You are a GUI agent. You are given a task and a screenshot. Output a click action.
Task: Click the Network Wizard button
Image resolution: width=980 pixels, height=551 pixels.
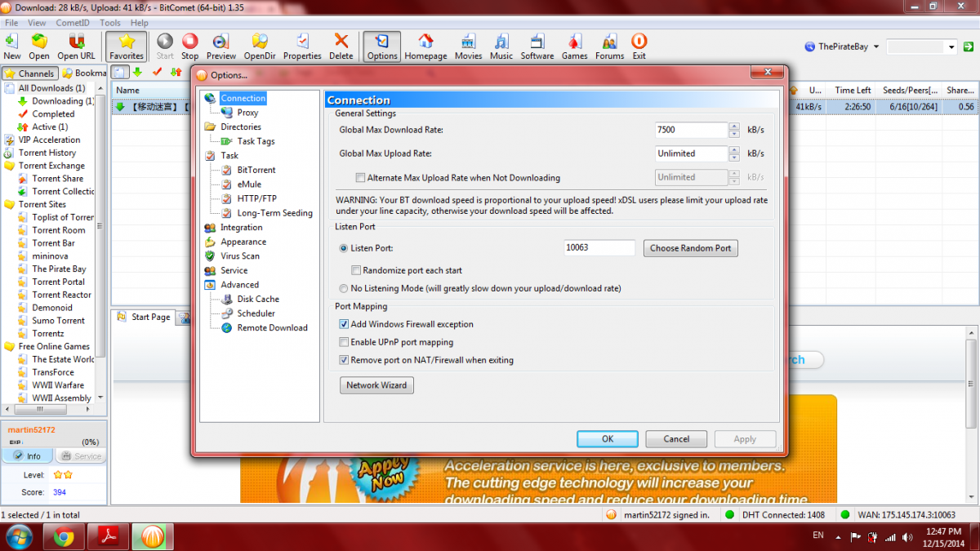click(376, 385)
